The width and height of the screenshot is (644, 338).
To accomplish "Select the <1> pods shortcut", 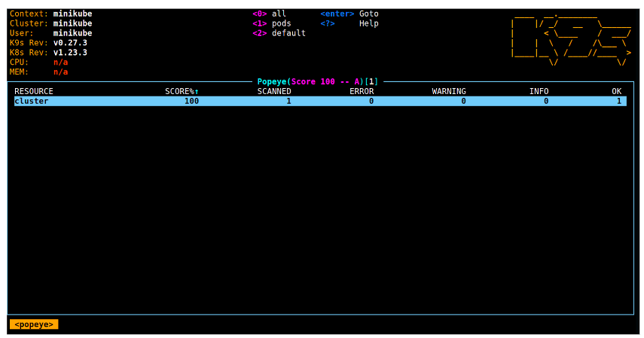I will (x=271, y=23).
